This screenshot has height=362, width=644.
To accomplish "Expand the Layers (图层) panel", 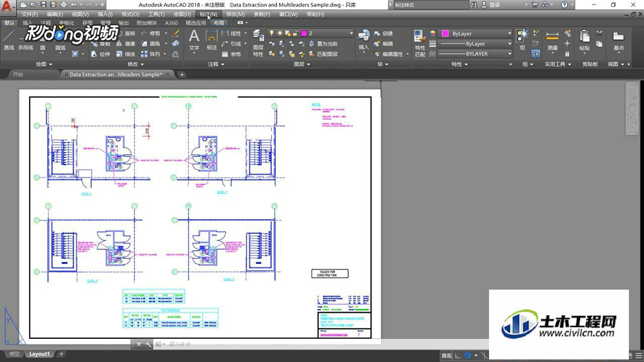I will coord(302,64).
